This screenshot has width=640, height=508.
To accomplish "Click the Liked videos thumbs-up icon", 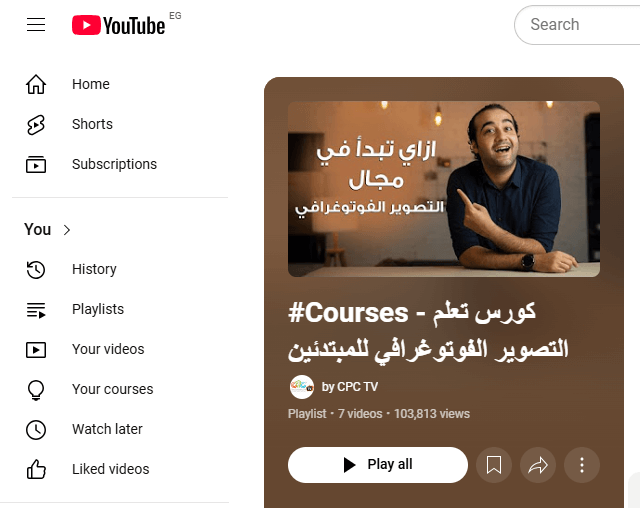I will click(36, 469).
